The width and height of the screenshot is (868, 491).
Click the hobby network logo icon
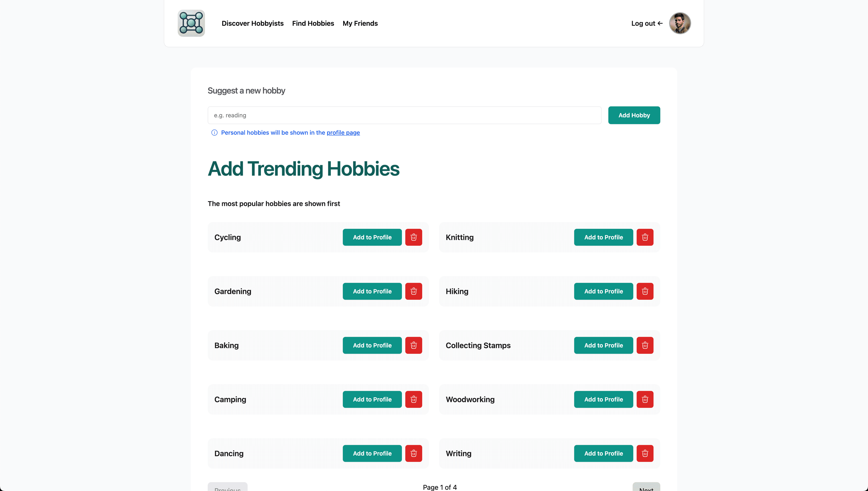pyautogui.click(x=191, y=23)
